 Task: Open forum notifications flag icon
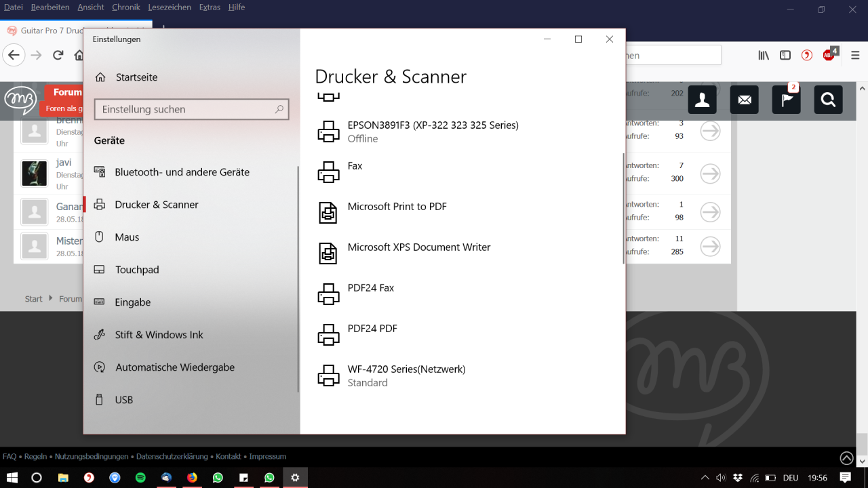click(x=786, y=100)
